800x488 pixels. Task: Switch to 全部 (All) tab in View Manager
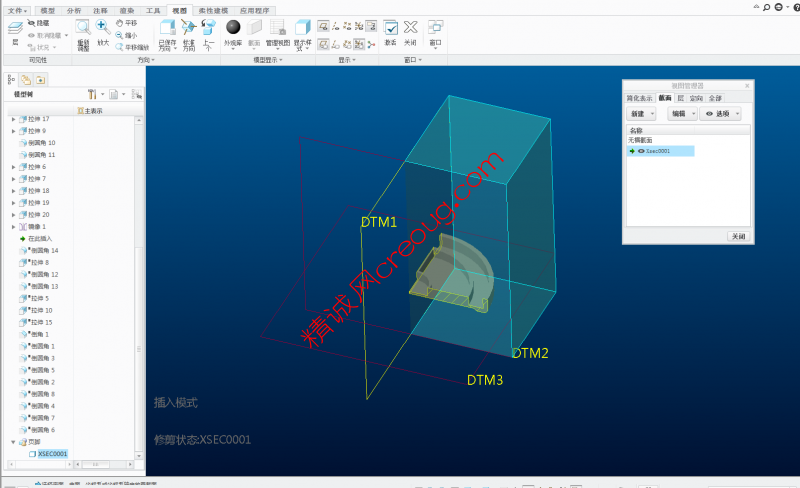coord(715,98)
